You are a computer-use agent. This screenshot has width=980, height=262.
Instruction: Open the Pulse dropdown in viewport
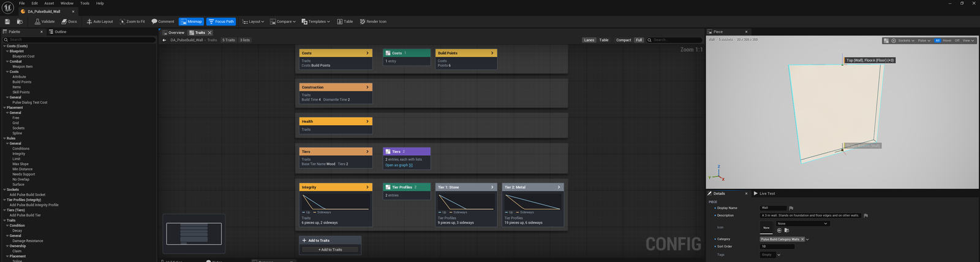924,40
